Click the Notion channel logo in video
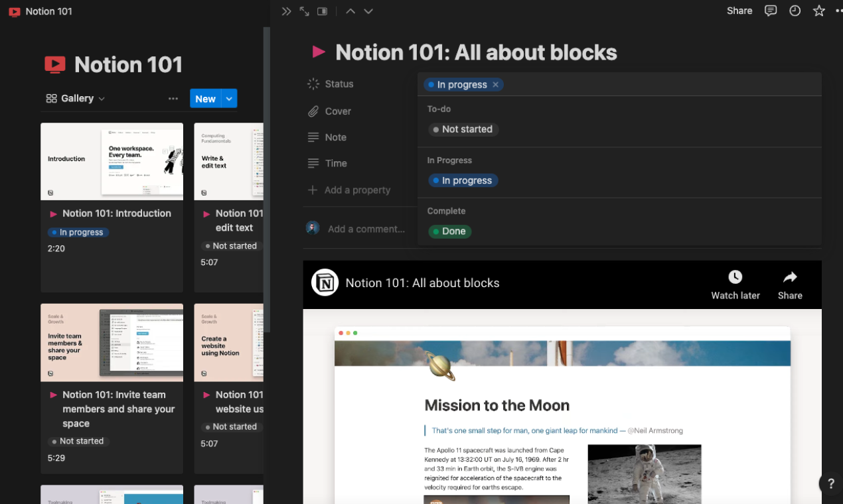 (325, 283)
